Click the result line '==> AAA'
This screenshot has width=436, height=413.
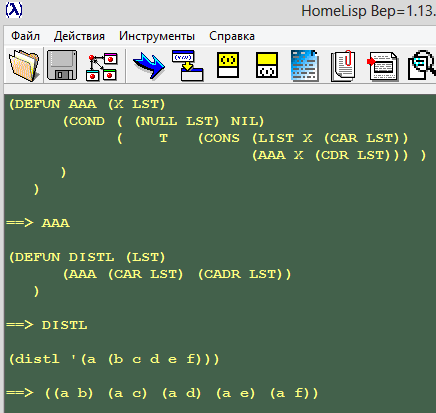tap(38, 223)
